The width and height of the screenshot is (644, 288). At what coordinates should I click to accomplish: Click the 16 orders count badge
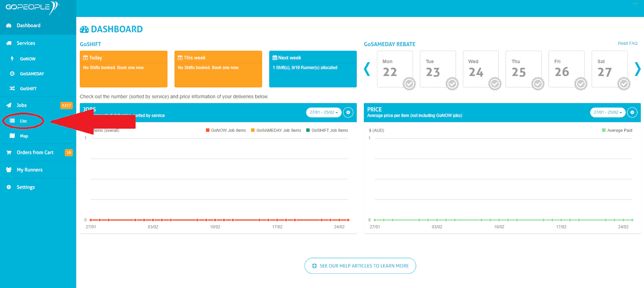point(69,153)
